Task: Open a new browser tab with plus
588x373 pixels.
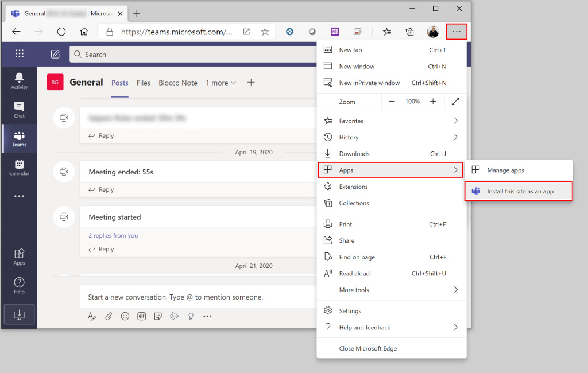Action: 137,14
